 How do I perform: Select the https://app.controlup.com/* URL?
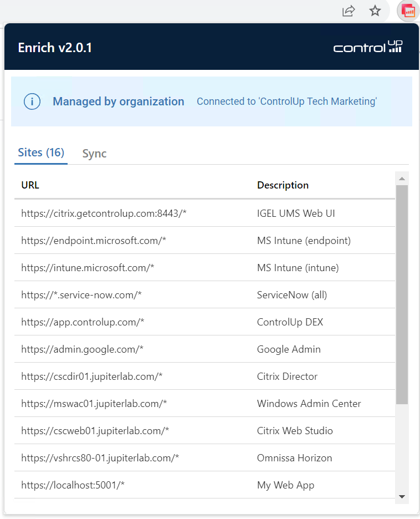coord(83,322)
